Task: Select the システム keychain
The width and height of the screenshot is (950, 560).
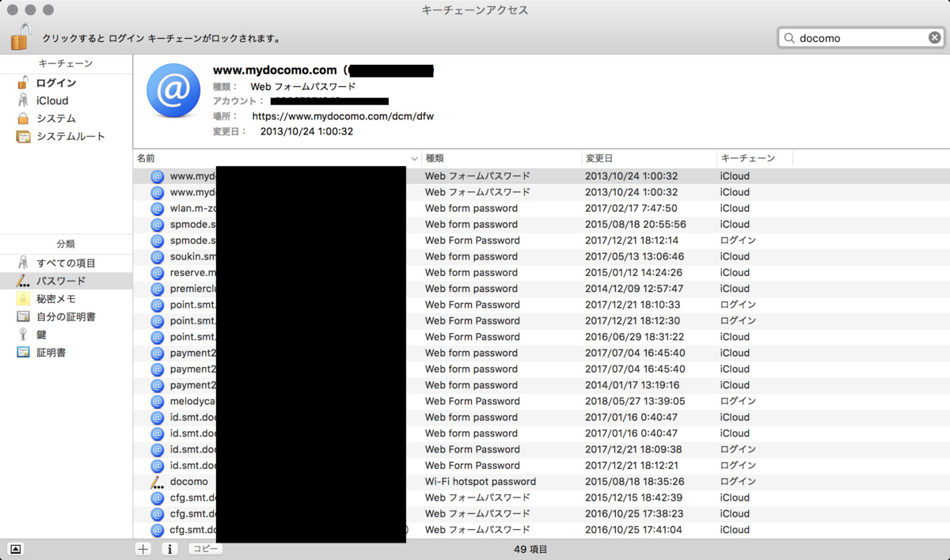Action: pos(56,119)
